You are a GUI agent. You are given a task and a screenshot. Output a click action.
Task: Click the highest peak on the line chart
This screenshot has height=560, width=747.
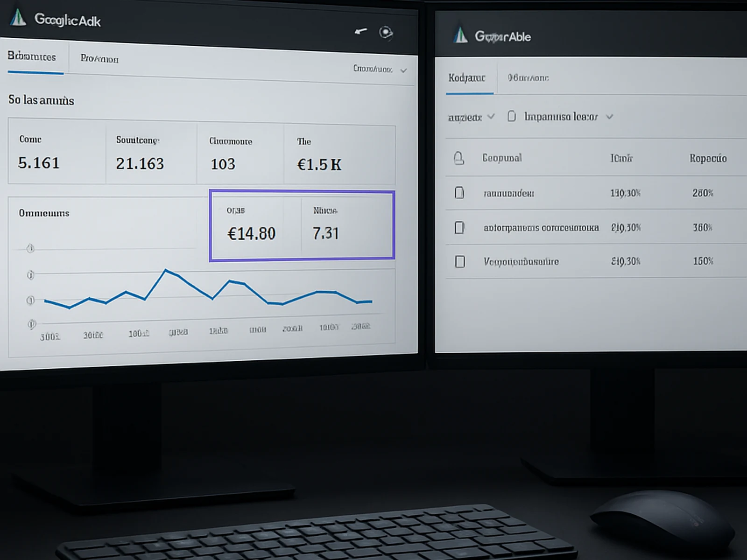[166, 270]
